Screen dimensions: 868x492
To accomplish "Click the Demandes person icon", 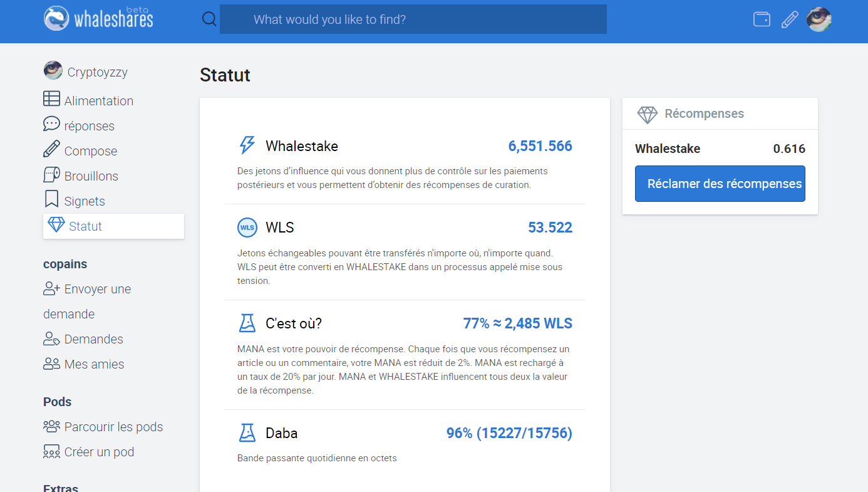I will pos(51,338).
